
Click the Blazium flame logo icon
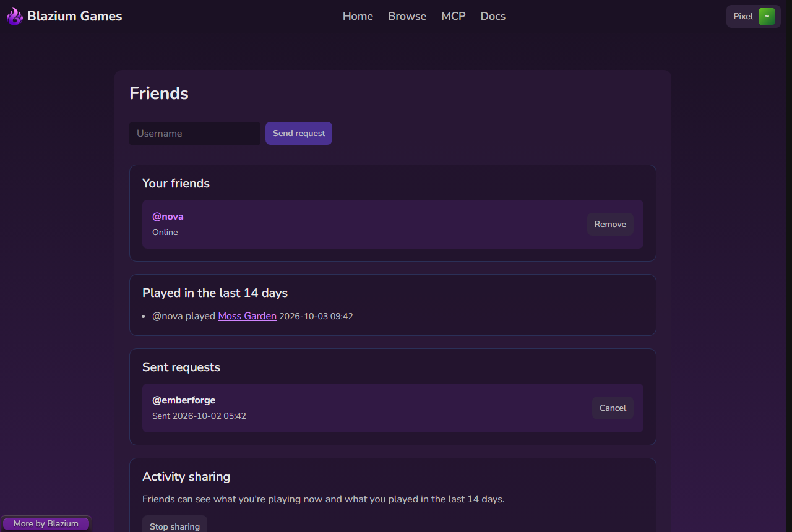pos(15,16)
